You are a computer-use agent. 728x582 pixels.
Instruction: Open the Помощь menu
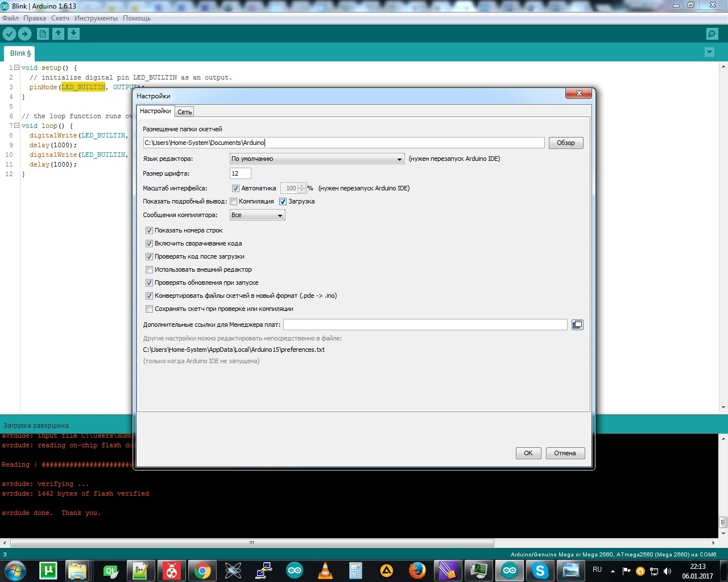pos(136,18)
